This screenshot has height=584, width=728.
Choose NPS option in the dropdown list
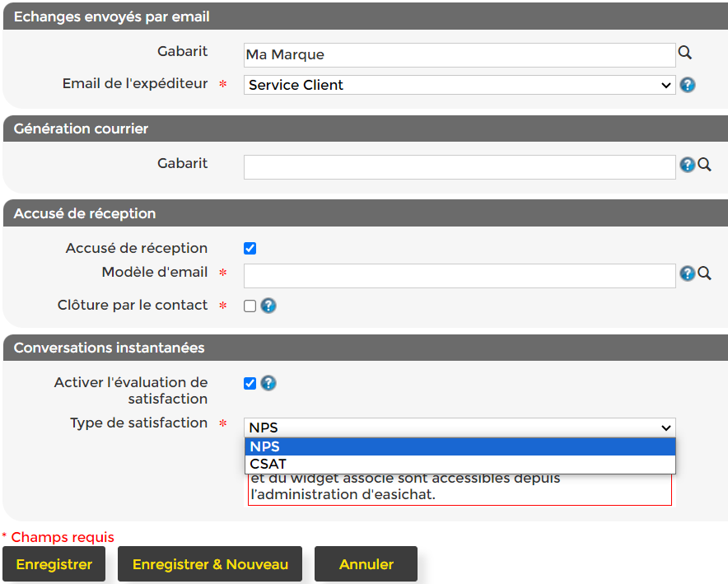tap(460, 447)
